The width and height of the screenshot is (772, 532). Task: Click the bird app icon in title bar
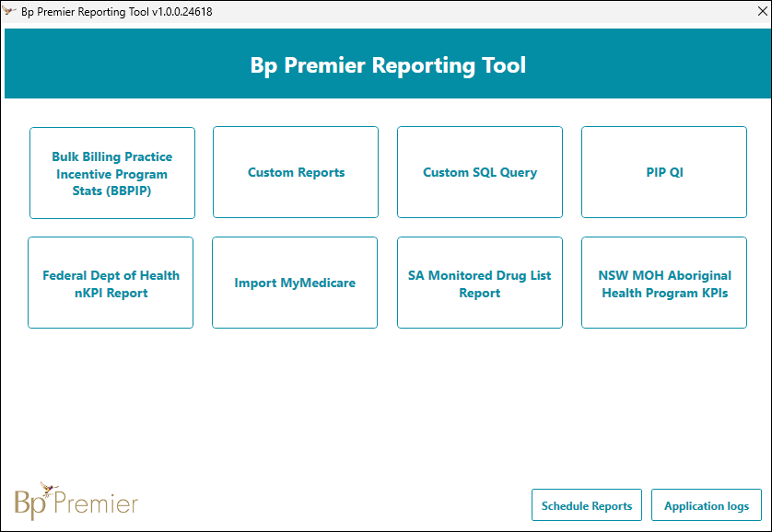coord(10,12)
